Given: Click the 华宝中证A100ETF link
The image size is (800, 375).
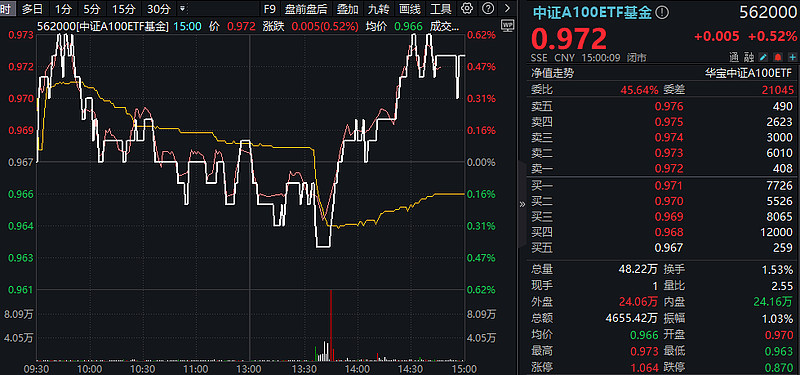Looking at the screenshot, I should pyautogui.click(x=749, y=73).
